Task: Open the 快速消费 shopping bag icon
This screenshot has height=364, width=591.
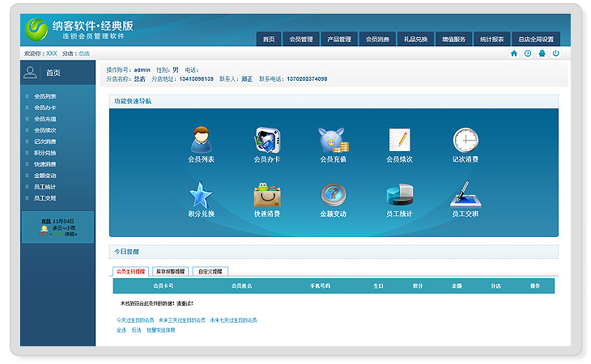Action: [267, 196]
